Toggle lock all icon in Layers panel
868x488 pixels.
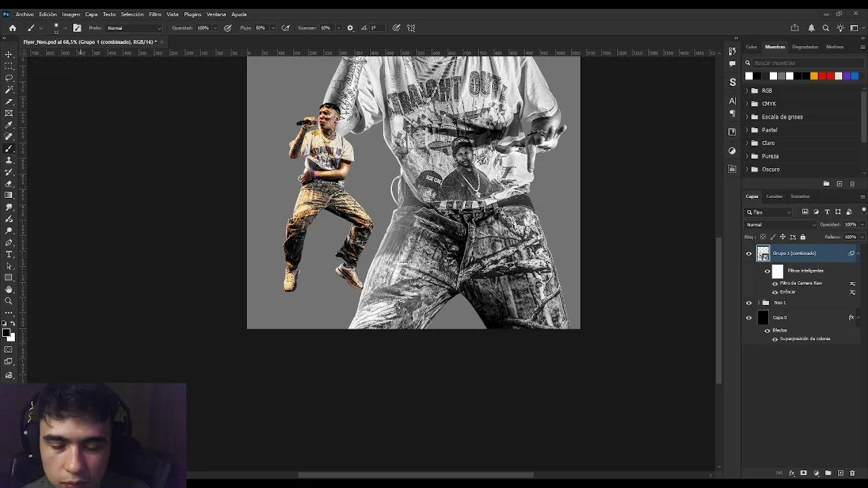pyautogui.click(x=803, y=237)
